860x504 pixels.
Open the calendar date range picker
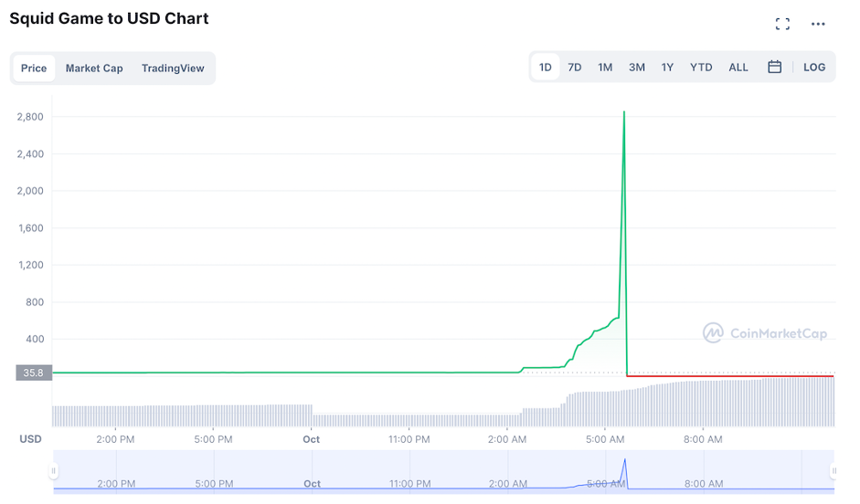(x=774, y=67)
